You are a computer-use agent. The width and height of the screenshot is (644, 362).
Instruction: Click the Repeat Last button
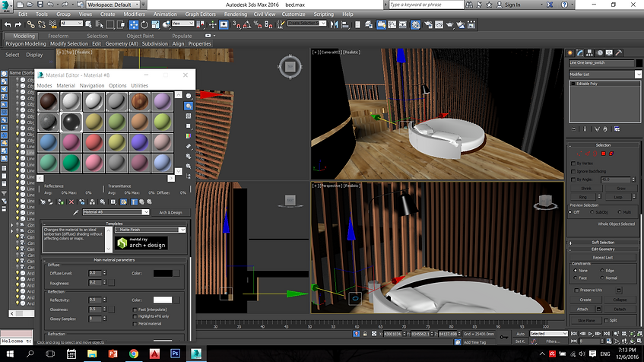click(603, 258)
